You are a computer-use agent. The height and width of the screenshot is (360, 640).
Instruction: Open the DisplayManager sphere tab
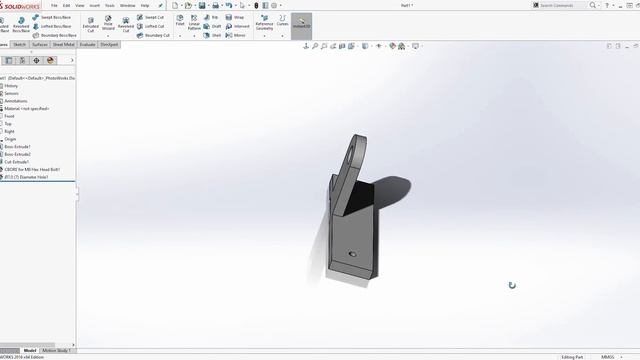pyautogui.click(x=50, y=60)
